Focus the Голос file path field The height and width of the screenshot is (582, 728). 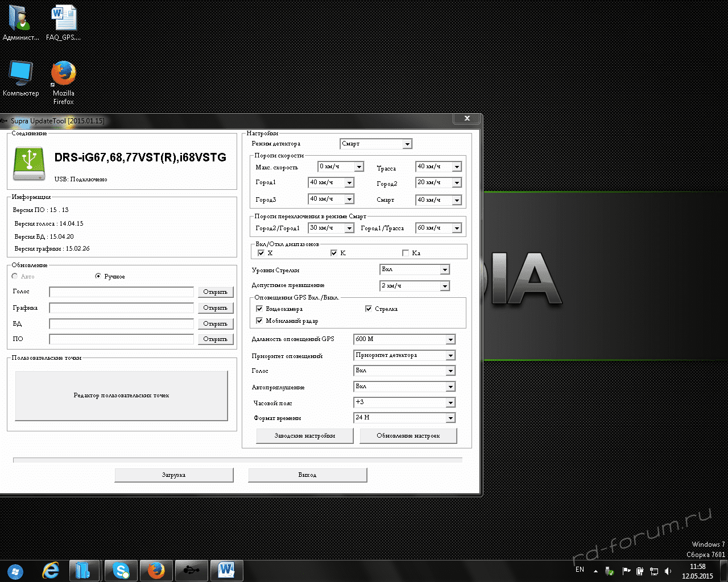tap(122, 292)
